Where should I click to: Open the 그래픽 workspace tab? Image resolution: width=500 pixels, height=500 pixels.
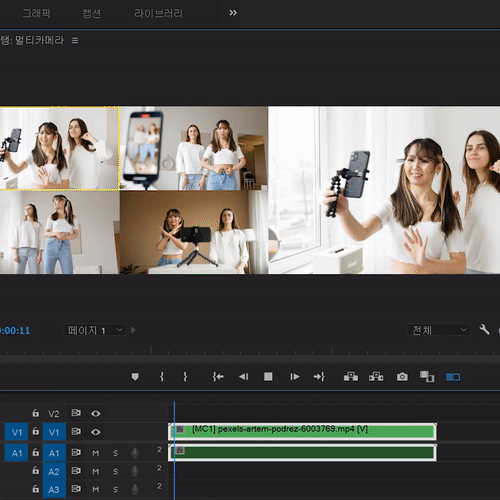coord(36,13)
